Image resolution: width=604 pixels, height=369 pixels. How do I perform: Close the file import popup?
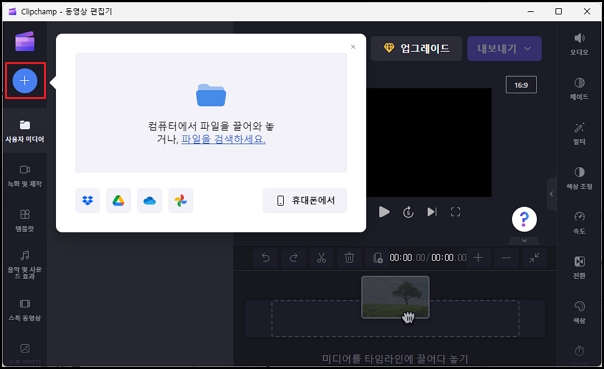[x=353, y=47]
